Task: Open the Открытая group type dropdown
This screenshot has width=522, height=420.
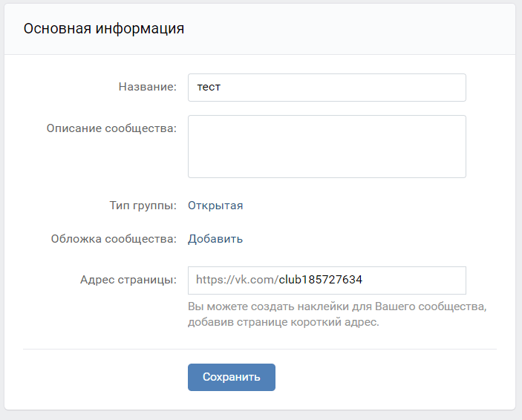Action: [x=215, y=206]
